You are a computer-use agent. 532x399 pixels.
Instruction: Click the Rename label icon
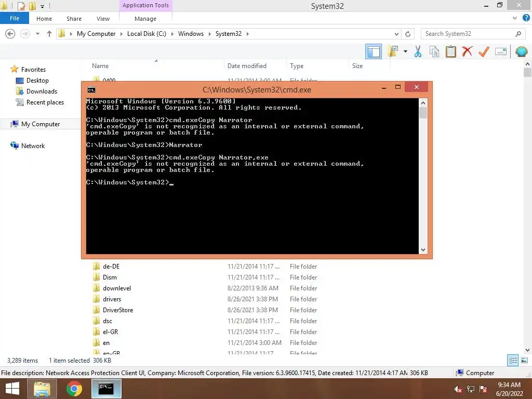(x=501, y=51)
